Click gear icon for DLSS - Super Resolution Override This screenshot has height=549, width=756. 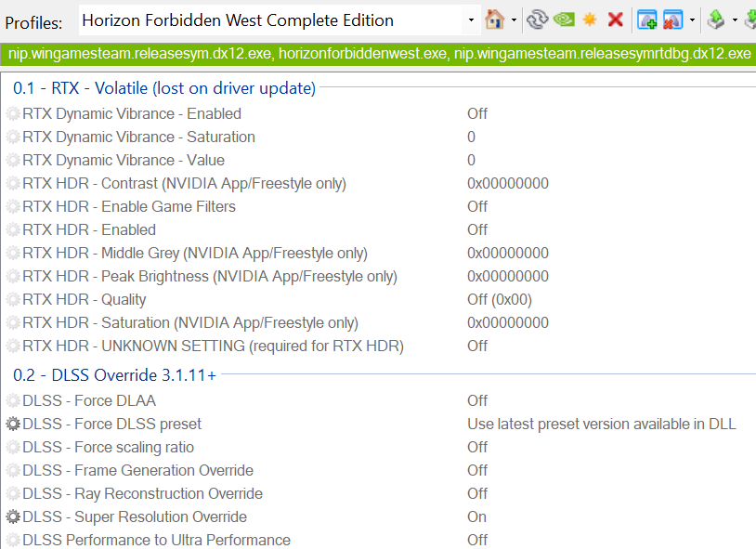coord(13,516)
